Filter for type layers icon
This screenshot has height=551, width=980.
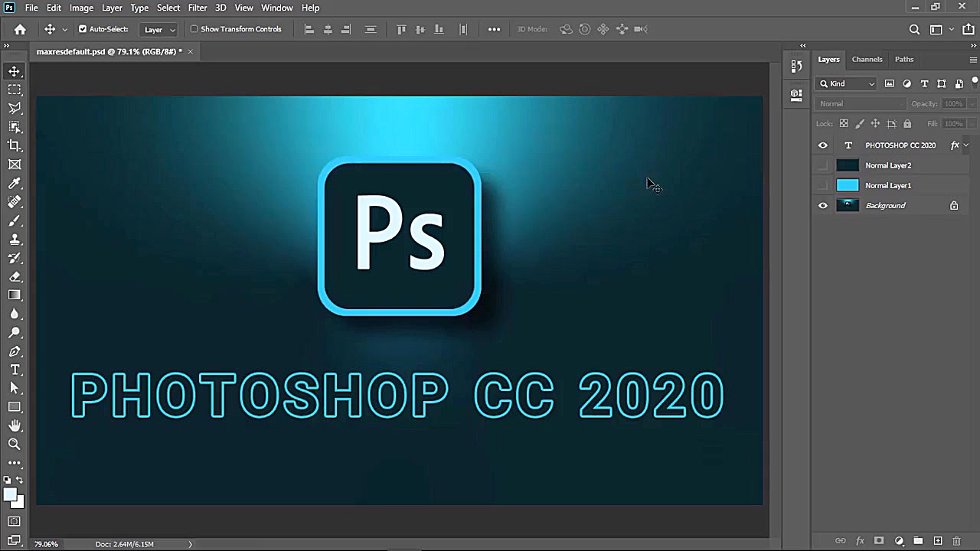coord(924,83)
